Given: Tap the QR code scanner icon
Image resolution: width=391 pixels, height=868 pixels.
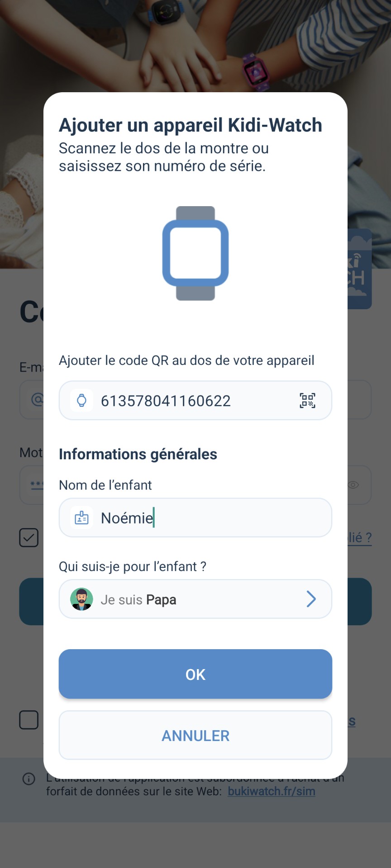Looking at the screenshot, I should point(307,401).
